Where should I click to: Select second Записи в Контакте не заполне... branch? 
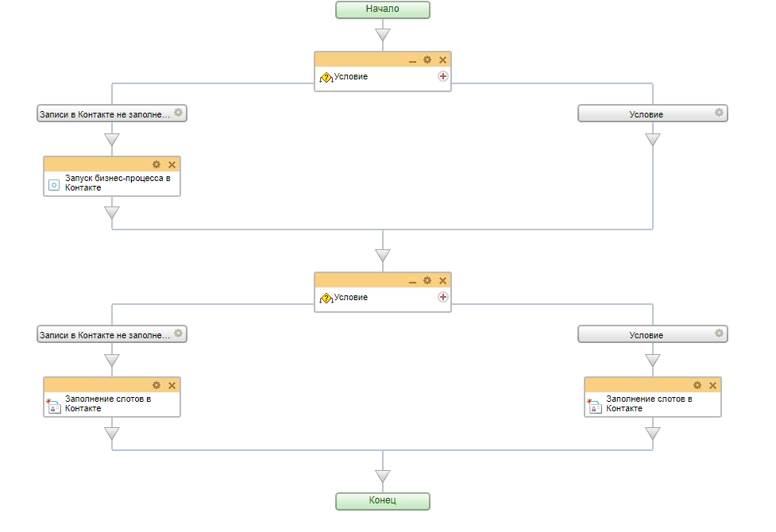pyautogui.click(x=105, y=335)
